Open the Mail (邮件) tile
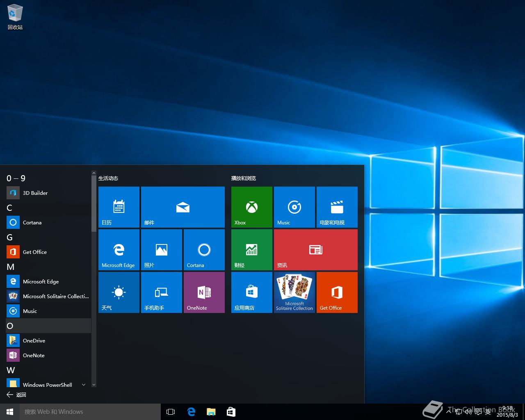 (x=183, y=207)
